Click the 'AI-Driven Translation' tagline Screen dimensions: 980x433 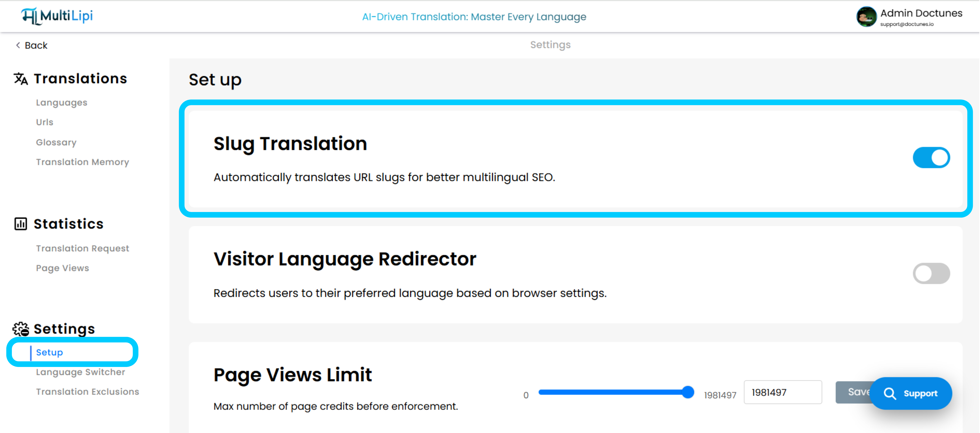(474, 17)
